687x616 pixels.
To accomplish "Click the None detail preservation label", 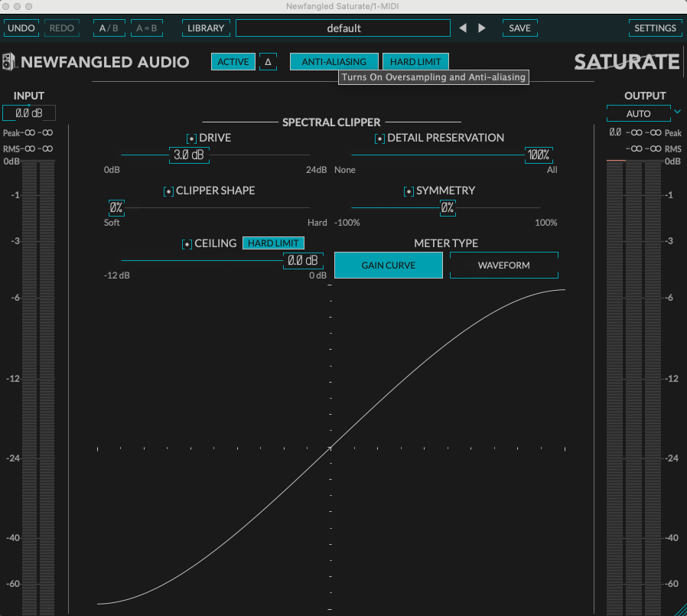I will (345, 170).
